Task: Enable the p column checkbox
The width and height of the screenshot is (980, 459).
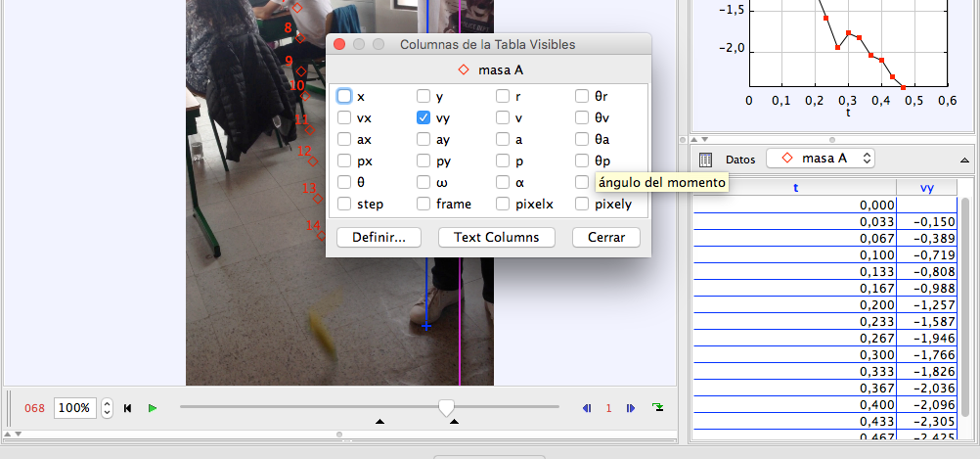Action: pyautogui.click(x=503, y=161)
